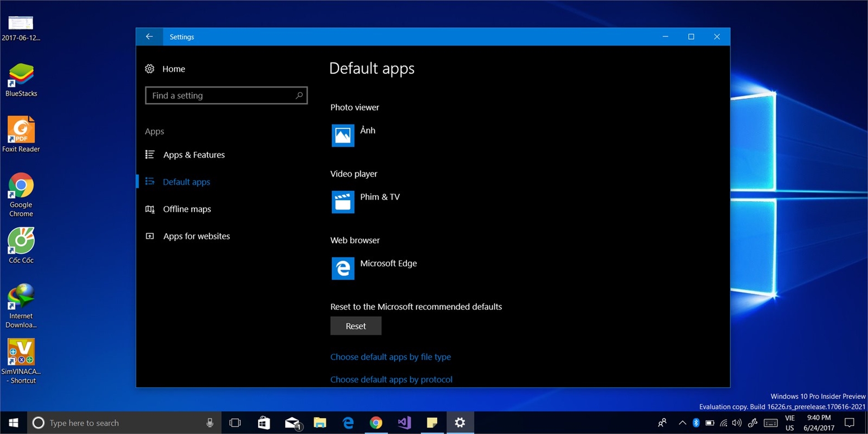
Task: Launch Edge browser from taskbar
Action: pos(348,423)
